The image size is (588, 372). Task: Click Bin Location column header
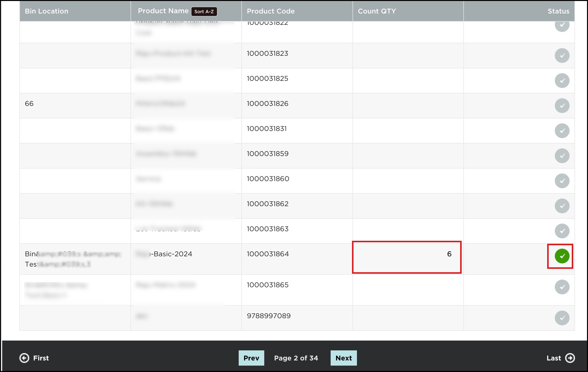tap(46, 11)
